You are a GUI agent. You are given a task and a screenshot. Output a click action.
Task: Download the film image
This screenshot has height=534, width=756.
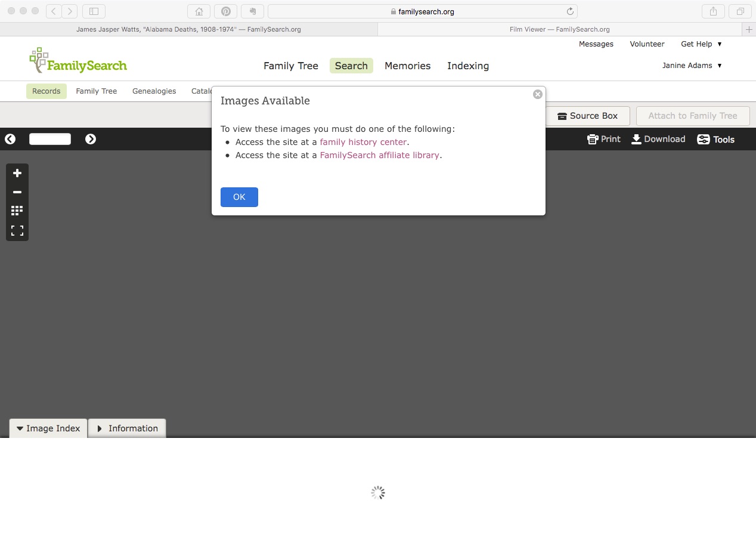coord(658,139)
